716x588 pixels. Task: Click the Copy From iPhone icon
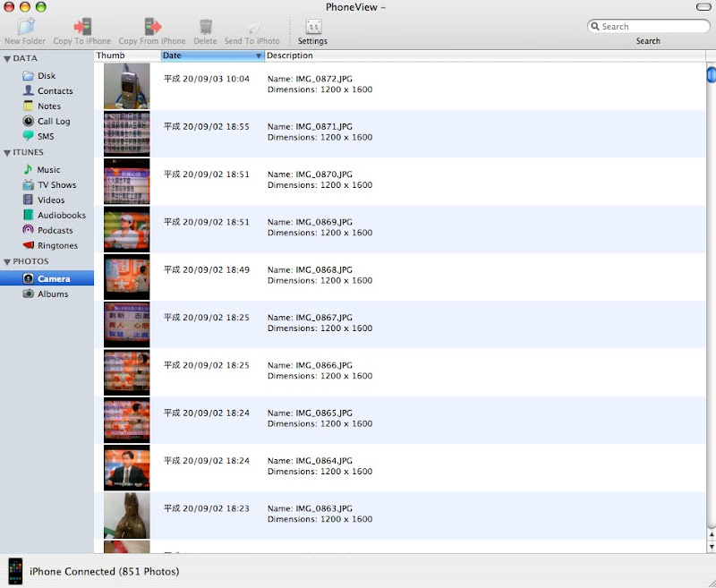coord(152,27)
